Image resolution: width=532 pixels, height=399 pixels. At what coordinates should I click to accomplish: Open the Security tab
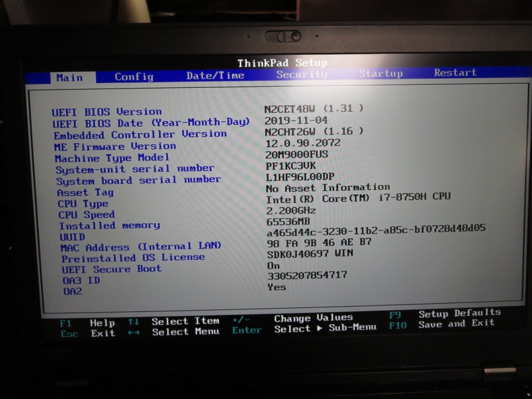pyautogui.click(x=302, y=74)
